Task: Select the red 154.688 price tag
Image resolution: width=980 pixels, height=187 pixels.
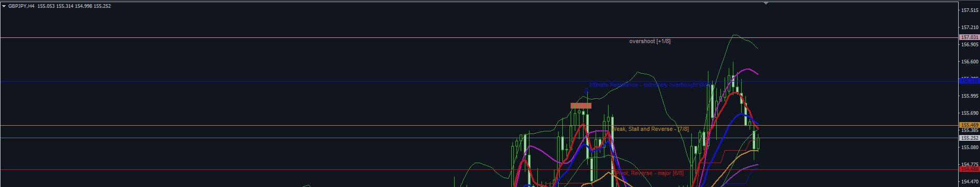Action: click(969, 169)
